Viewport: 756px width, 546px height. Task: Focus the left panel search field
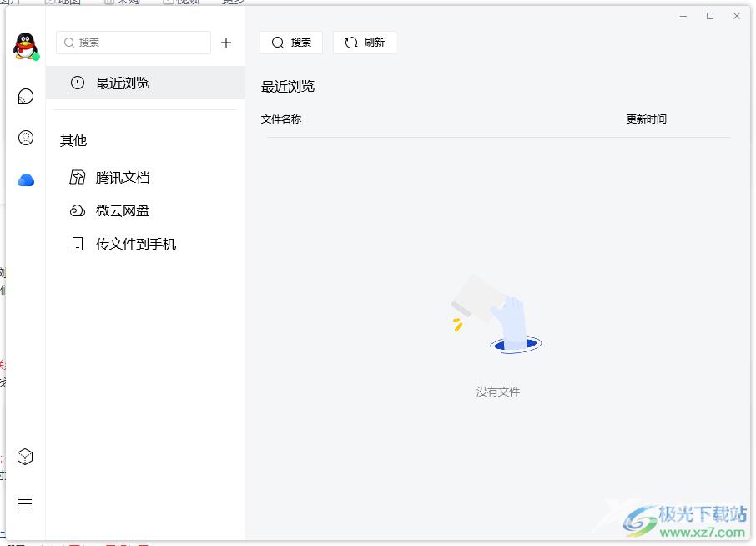pos(134,43)
